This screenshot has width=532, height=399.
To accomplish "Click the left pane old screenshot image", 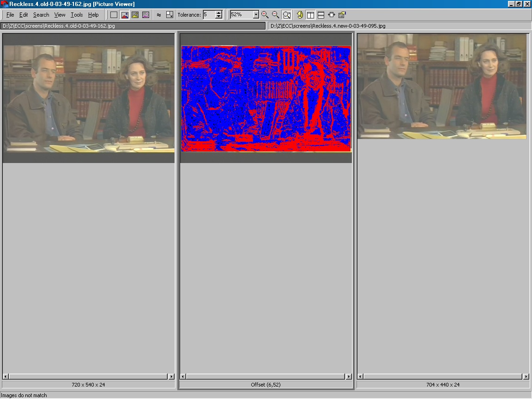I will pyautogui.click(x=89, y=98).
